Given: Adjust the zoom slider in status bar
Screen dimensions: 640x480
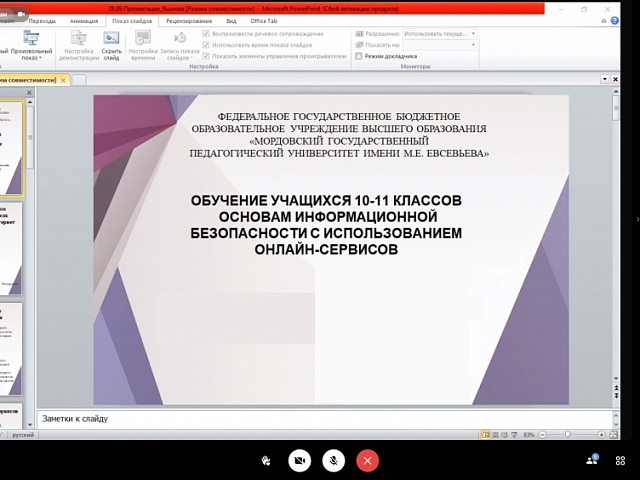Looking at the screenshot, I should pyautogui.click(x=569, y=435).
